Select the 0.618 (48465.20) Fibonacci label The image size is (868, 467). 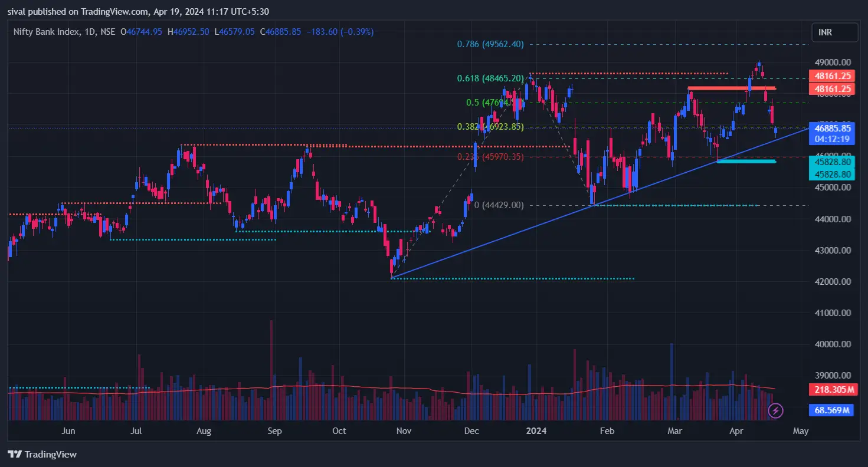[x=490, y=78]
